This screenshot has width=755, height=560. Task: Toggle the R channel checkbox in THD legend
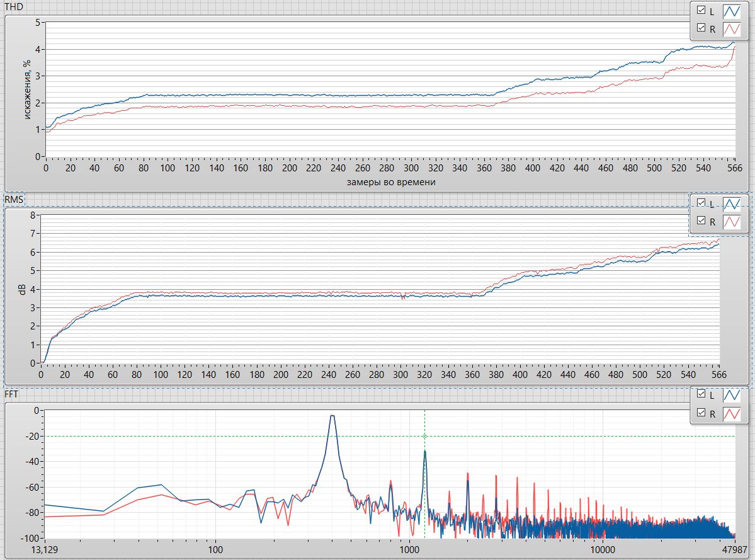click(x=701, y=28)
